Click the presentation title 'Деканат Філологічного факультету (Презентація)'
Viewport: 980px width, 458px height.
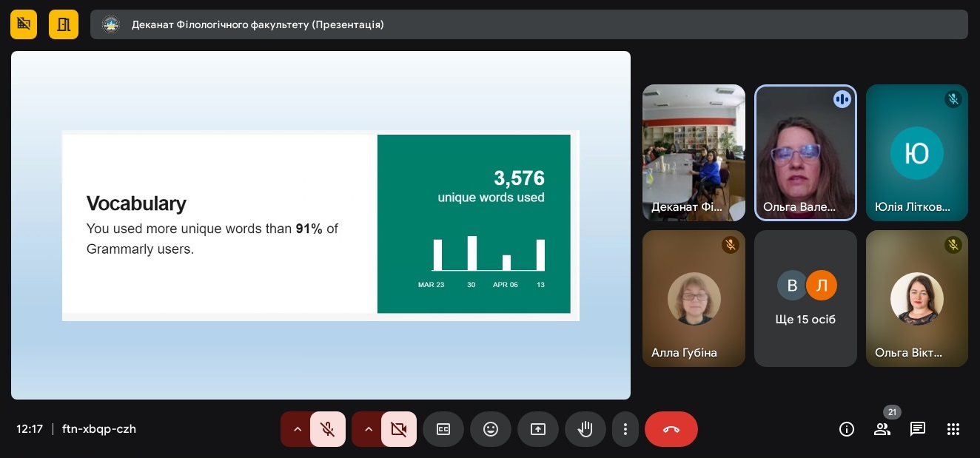pyautogui.click(x=258, y=24)
